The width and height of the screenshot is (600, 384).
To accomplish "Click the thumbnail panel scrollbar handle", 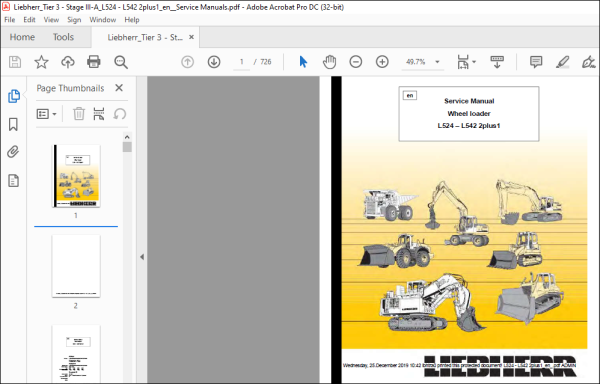I will tap(127, 147).
